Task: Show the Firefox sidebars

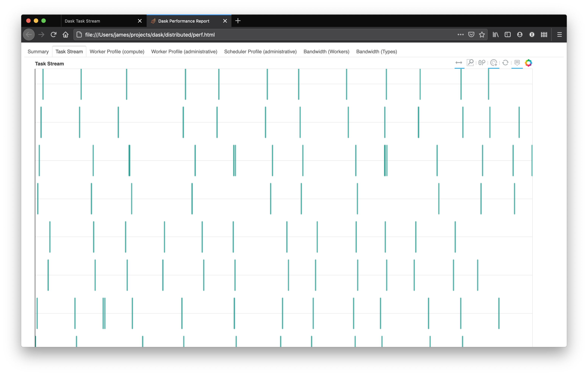Action: (508, 35)
